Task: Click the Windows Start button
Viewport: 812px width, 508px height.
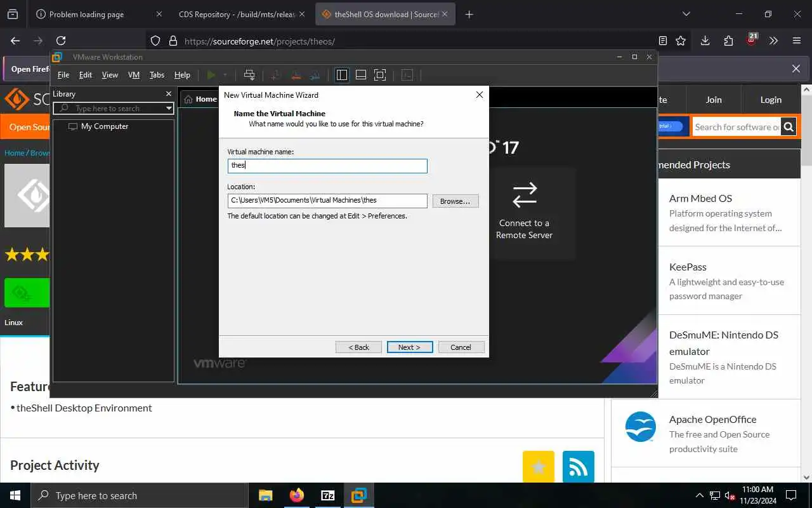Action: tap(15, 495)
